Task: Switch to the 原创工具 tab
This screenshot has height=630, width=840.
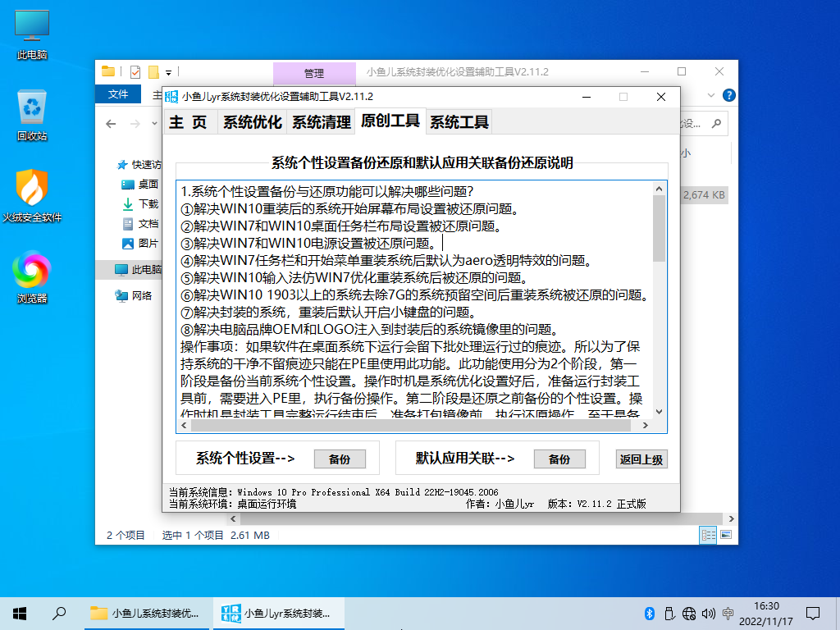Action: tap(390, 121)
